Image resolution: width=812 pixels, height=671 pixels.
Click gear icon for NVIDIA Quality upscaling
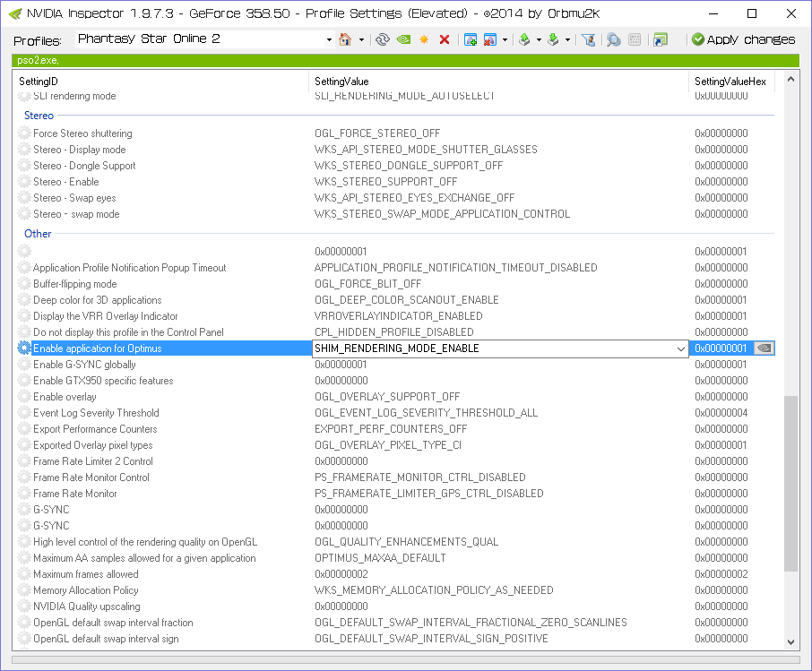(x=24, y=606)
